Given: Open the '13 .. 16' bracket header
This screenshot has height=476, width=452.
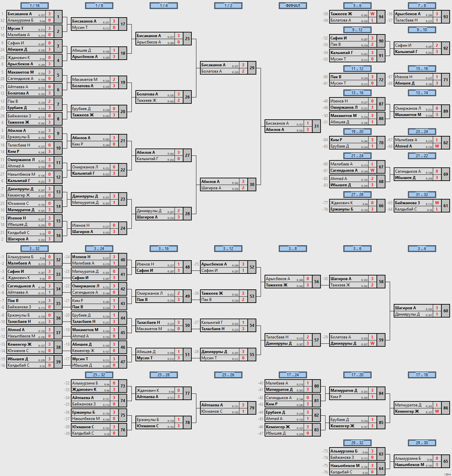Looking at the screenshot, I should [357, 92].
